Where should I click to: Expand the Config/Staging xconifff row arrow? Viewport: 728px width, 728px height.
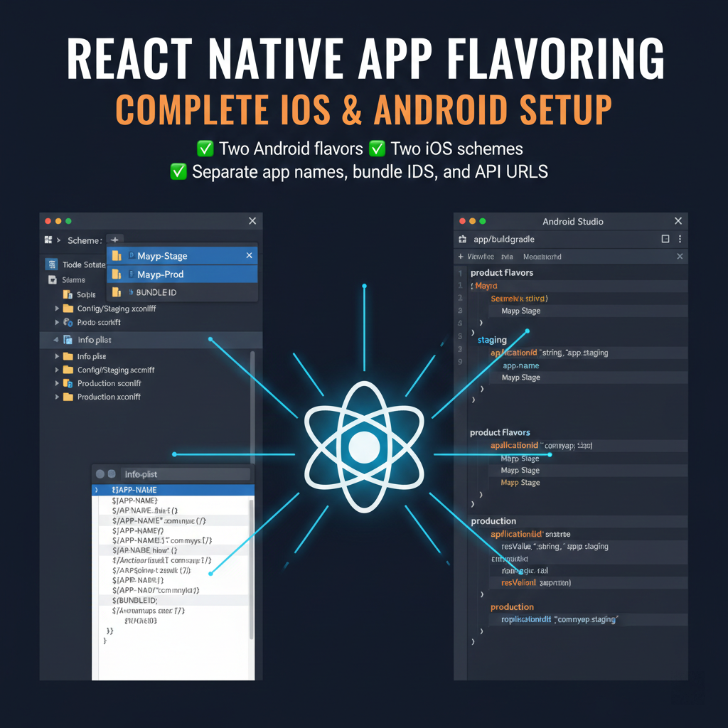[x=57, y=309]
